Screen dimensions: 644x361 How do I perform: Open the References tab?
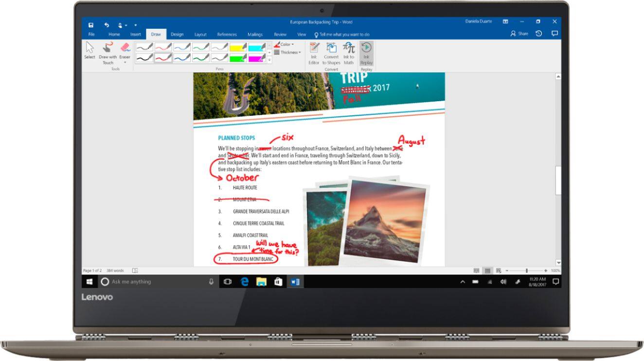pos(227,35)
